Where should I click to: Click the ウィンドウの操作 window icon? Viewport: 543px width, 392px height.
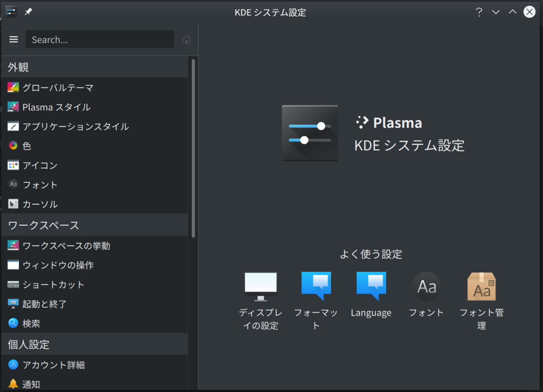(13, 265)
